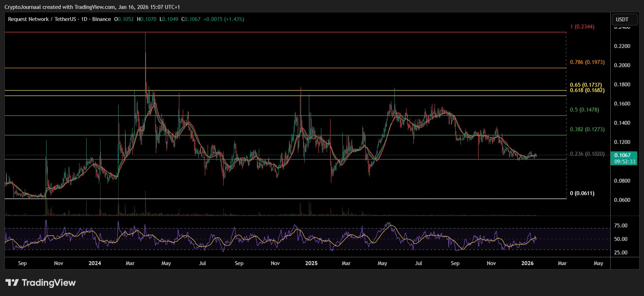Click the 0.618 (0.1682) Fibonacci level label

(x=587, y=90)
